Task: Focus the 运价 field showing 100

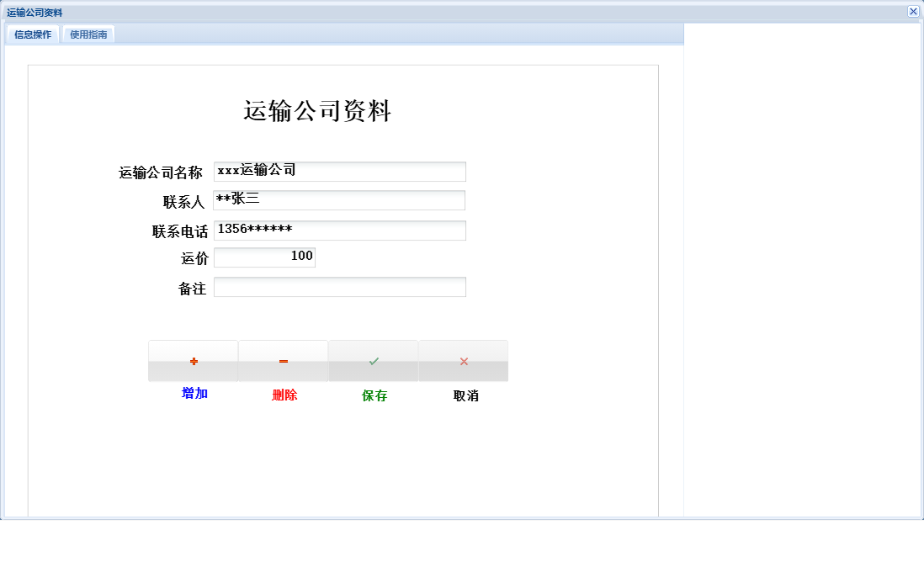Action: click(x=264, y=257)
